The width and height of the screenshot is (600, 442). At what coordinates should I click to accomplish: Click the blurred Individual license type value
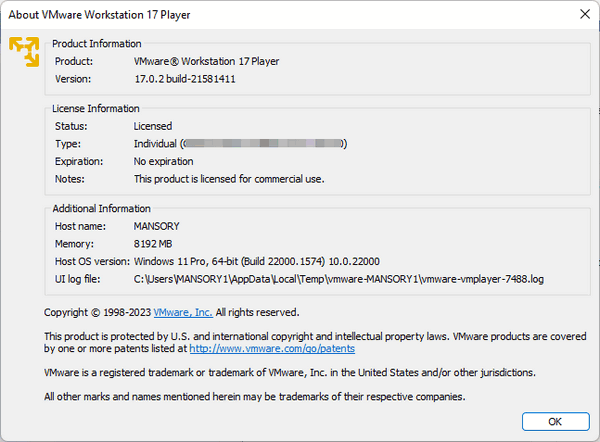[240, 144]
